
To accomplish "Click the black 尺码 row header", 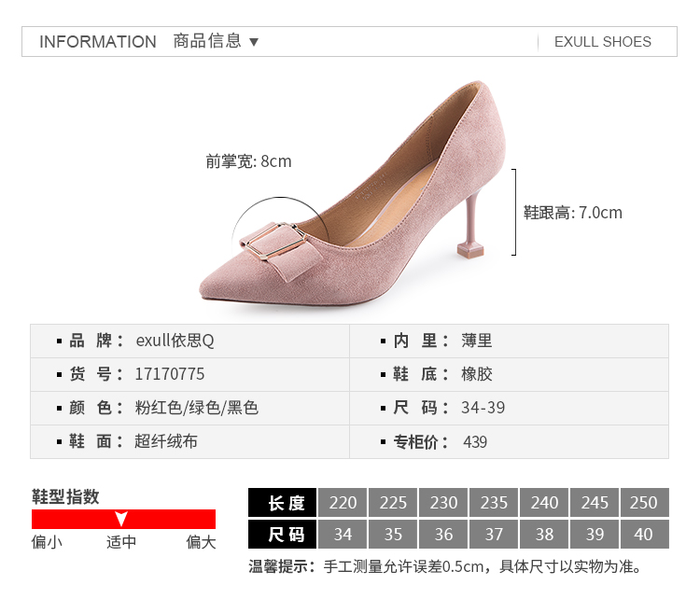I will pos(283,535).
